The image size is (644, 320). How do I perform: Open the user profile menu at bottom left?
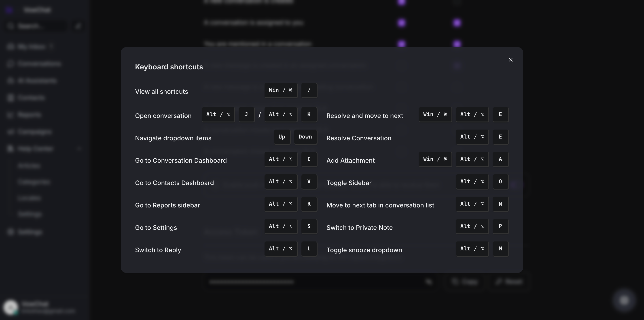coord(11,307)
